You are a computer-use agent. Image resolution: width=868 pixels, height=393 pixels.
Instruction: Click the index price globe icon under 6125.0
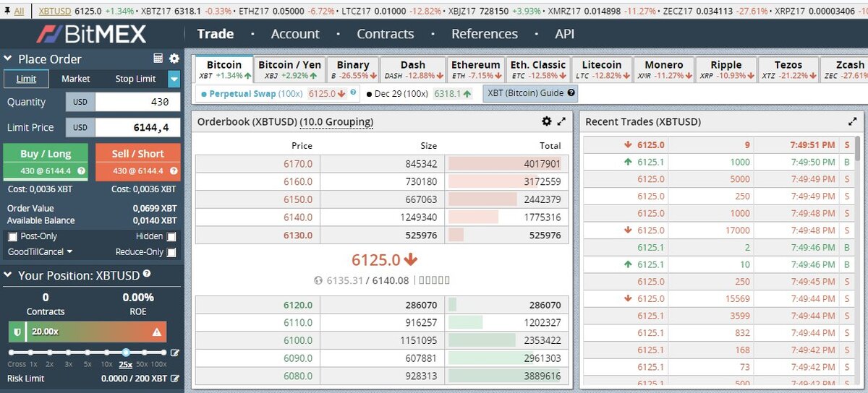click(319, 281)
